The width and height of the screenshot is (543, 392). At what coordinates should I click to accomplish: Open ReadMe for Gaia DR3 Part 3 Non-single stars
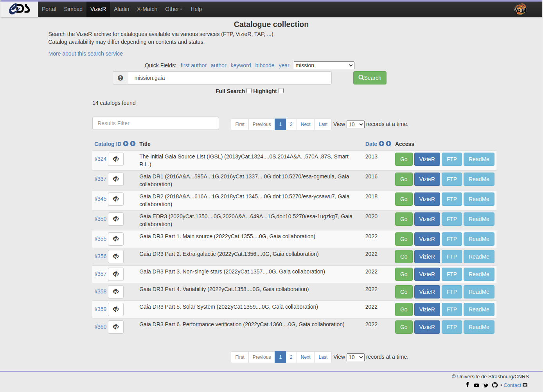point(479,274)
